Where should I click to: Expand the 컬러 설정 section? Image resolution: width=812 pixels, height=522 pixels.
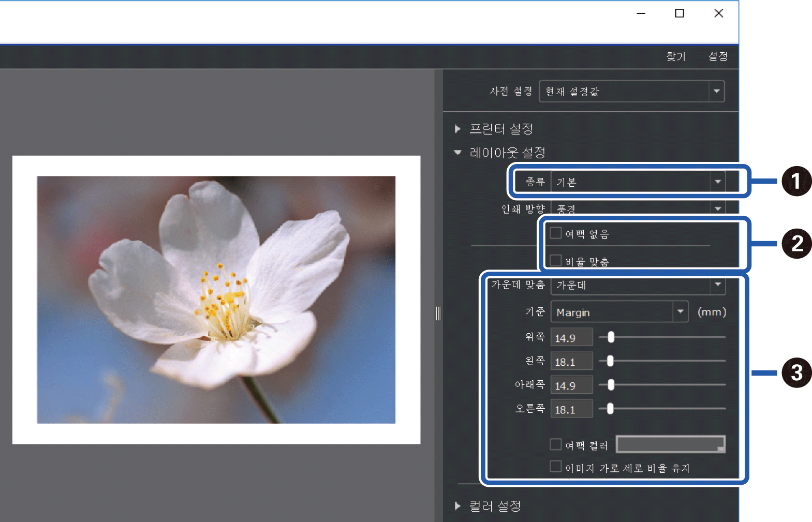457,506
